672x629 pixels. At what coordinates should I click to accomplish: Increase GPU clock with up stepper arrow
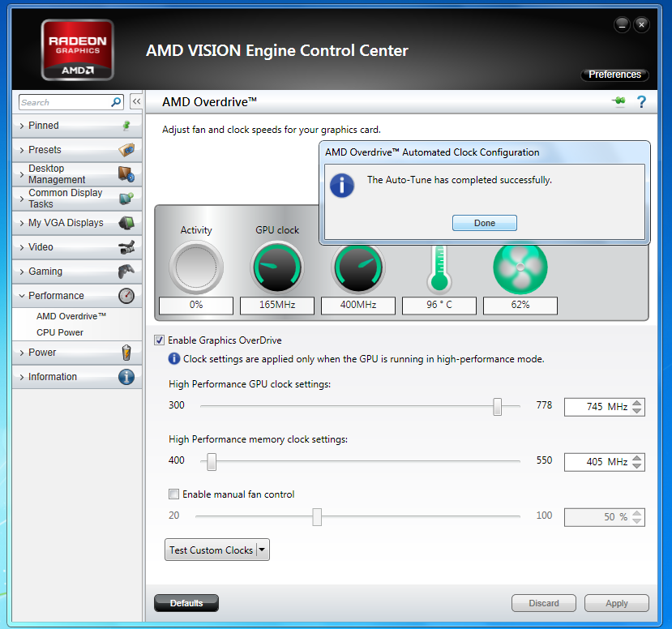pos(637,403)
